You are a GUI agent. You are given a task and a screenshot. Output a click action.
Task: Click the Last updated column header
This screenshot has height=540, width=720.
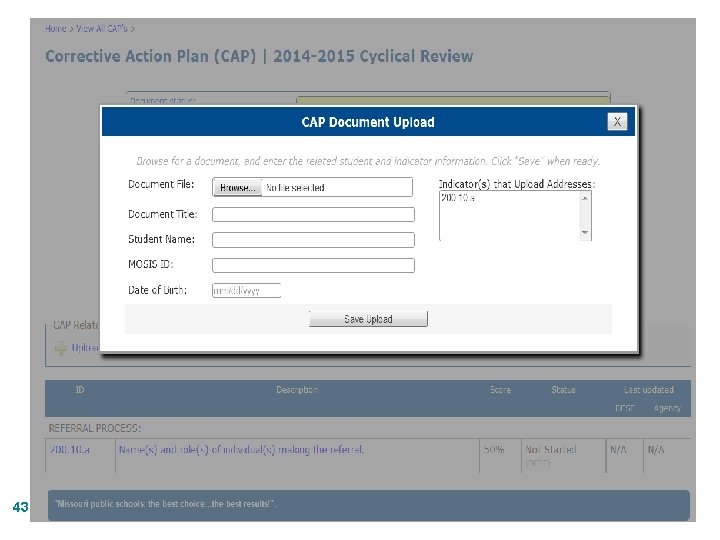click(648, 390)
